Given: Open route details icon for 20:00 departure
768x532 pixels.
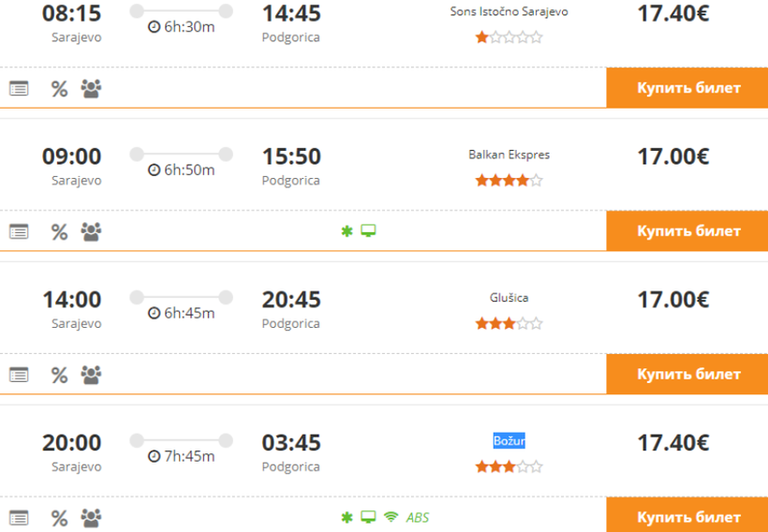Looking at the screenshot, I should click(x=19, y=517).
